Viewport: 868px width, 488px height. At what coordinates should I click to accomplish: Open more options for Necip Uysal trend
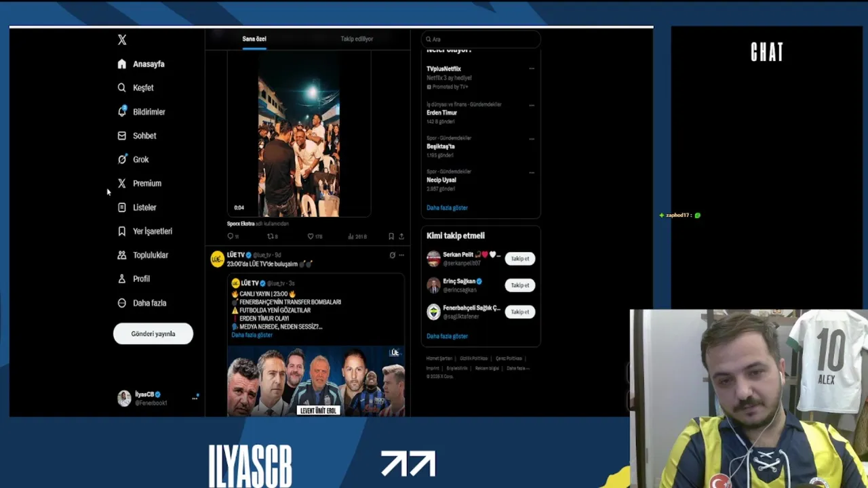pos(532,172)
